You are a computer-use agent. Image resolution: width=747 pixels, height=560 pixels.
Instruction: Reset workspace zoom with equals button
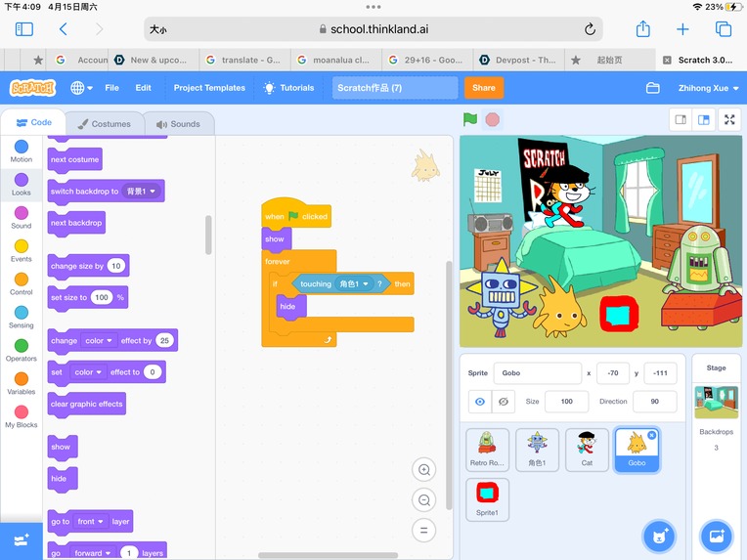(x=424, y=531)
